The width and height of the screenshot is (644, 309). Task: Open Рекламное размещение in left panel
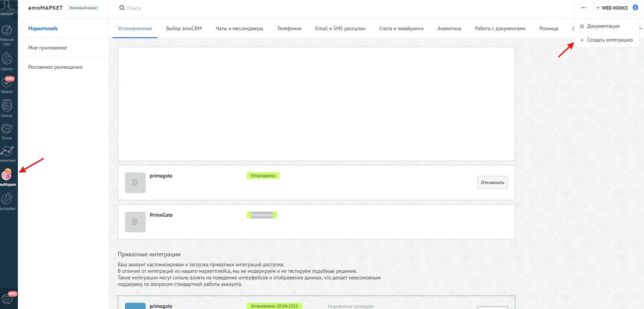pos(55,67)
